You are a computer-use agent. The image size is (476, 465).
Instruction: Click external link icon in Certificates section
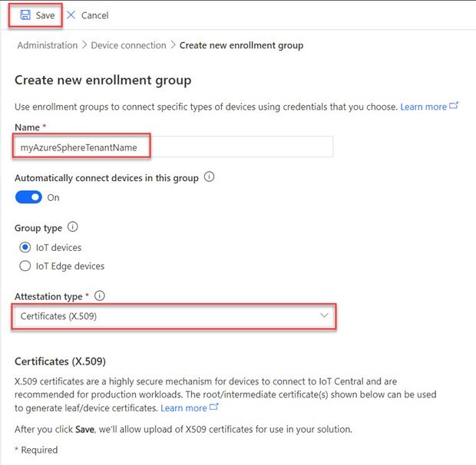point(214,407)
